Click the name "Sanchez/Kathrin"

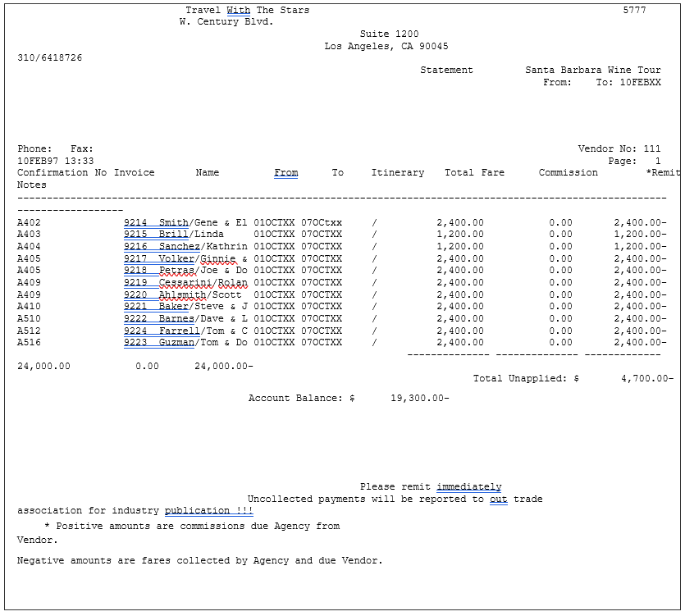(203, 246)
